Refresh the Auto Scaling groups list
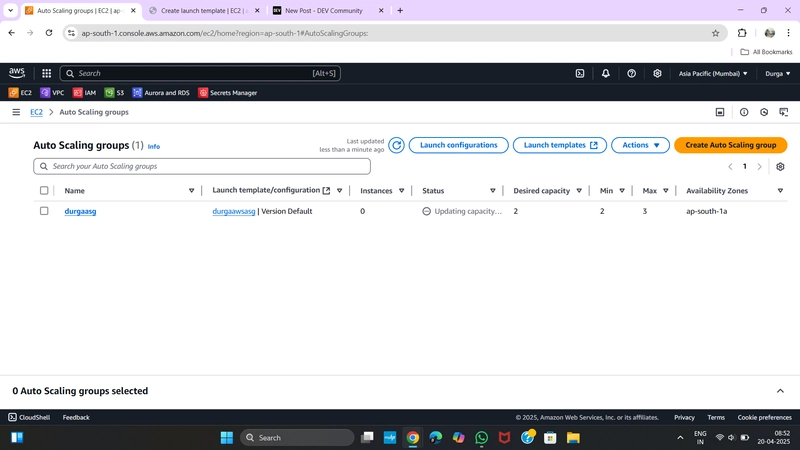The image size is (800, 450). [x=396, y=145]
